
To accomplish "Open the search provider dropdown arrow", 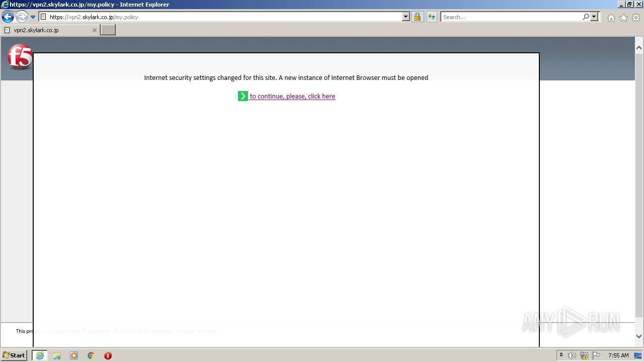I will (x=594, y=17).
